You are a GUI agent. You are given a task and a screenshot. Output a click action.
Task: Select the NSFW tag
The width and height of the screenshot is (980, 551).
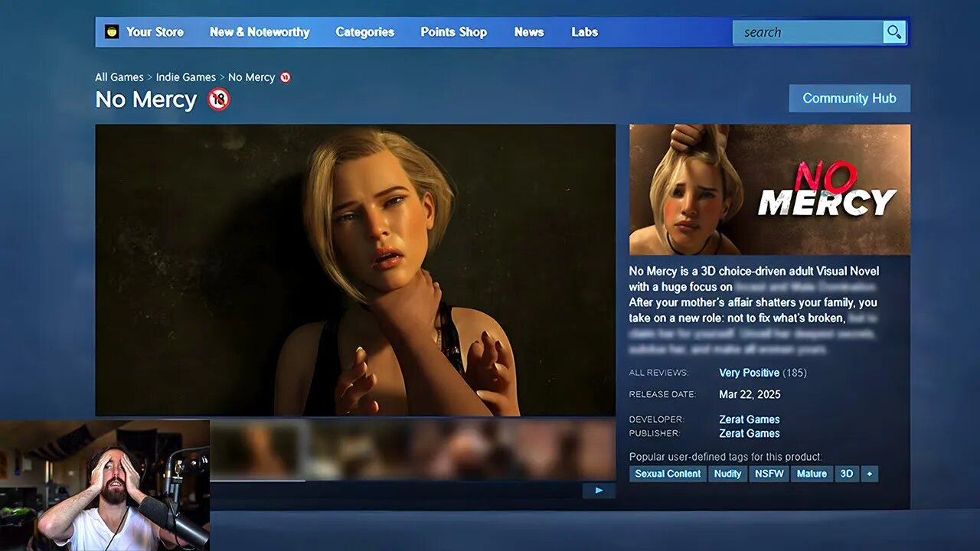click(x=769, y=474)
